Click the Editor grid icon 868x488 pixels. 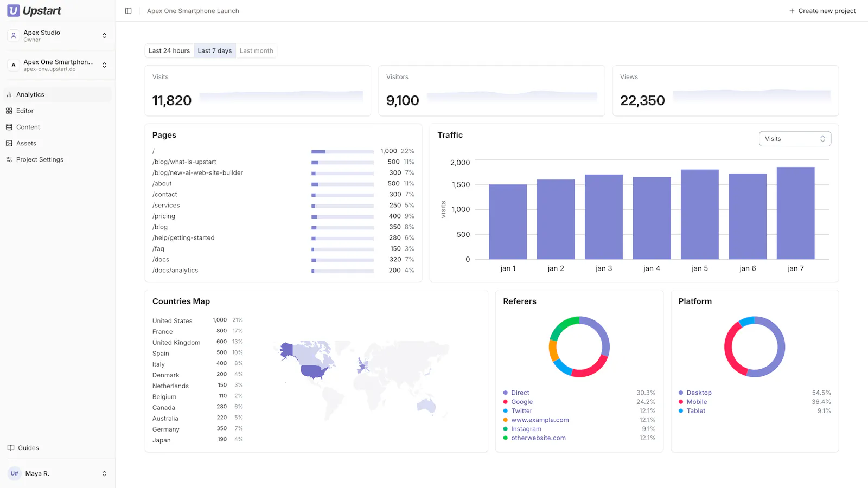(9, 111)
